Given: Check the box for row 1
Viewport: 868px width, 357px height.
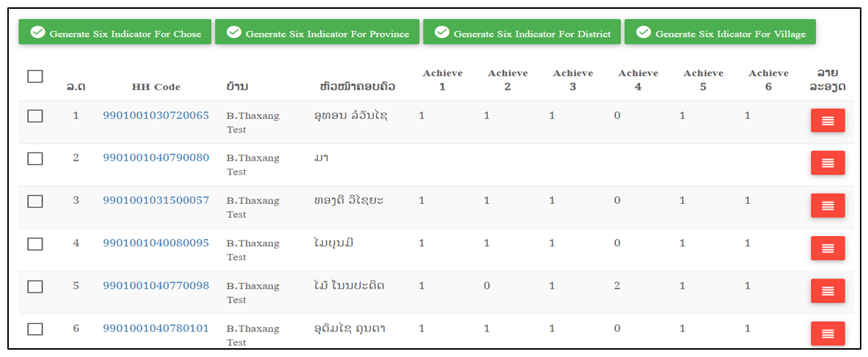Looking at the screenshot, I should click(x=35, y=116).
